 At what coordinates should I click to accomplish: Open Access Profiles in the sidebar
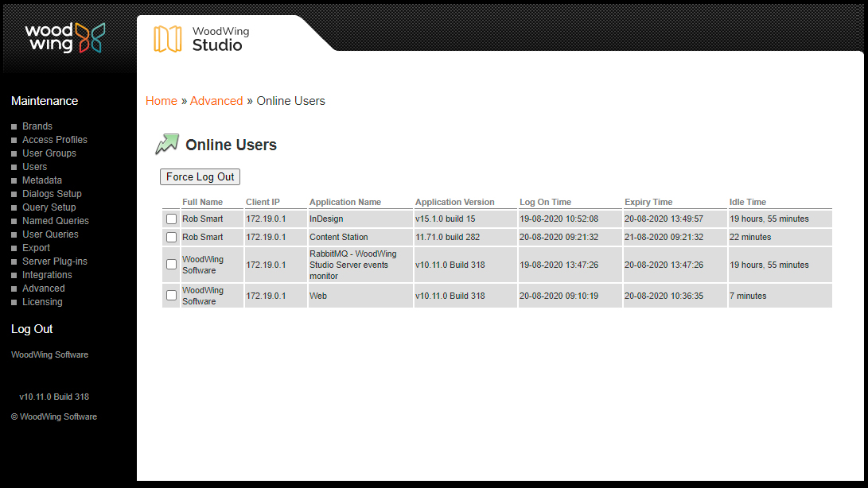(55, 140)
